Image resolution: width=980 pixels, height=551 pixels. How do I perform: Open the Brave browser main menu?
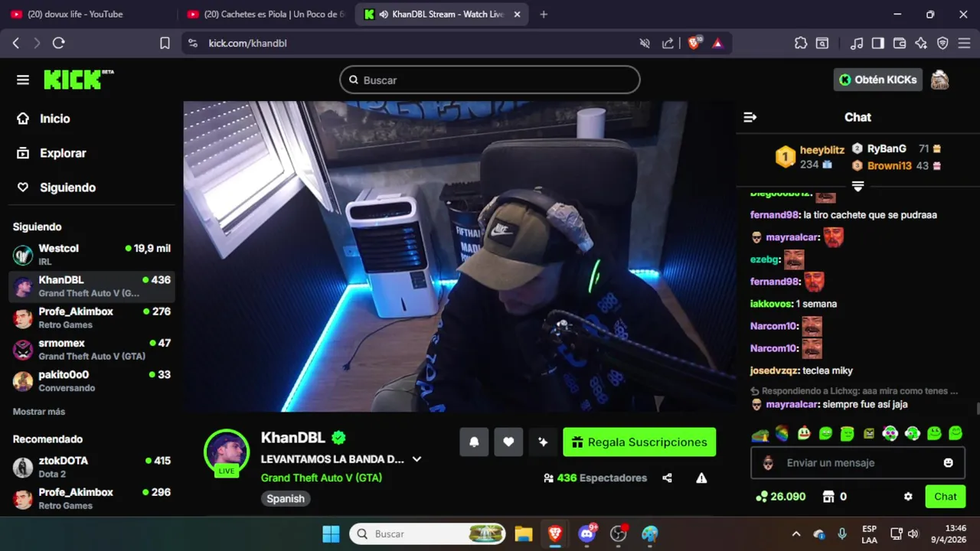coord(964,43)
